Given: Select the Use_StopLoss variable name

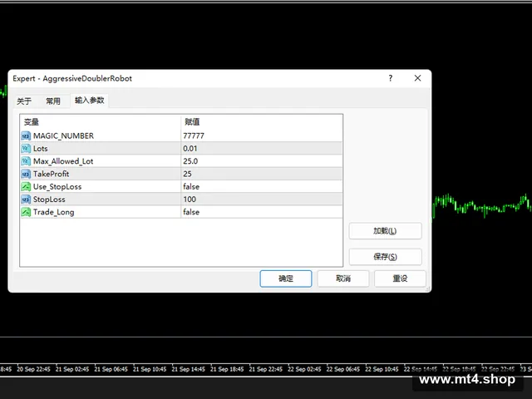Looking at the screenshot, I should [x=57, y=186].
